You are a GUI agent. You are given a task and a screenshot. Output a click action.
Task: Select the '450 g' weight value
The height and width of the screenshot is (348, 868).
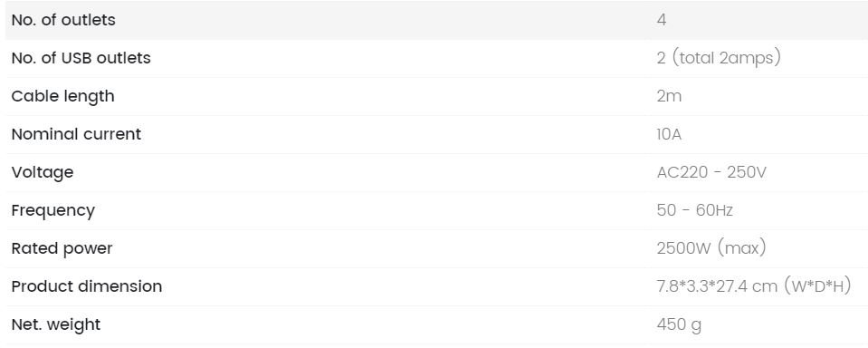point(679,324)
